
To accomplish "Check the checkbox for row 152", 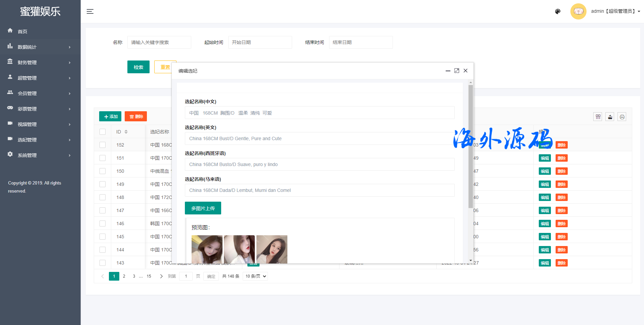I will click(x=103, y=145).
